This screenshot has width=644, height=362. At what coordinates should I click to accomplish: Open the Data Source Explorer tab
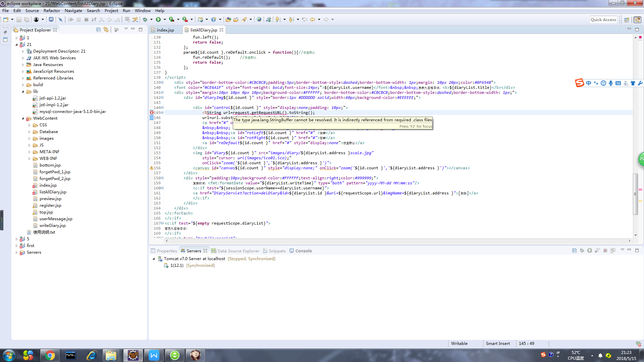(235, 251)
